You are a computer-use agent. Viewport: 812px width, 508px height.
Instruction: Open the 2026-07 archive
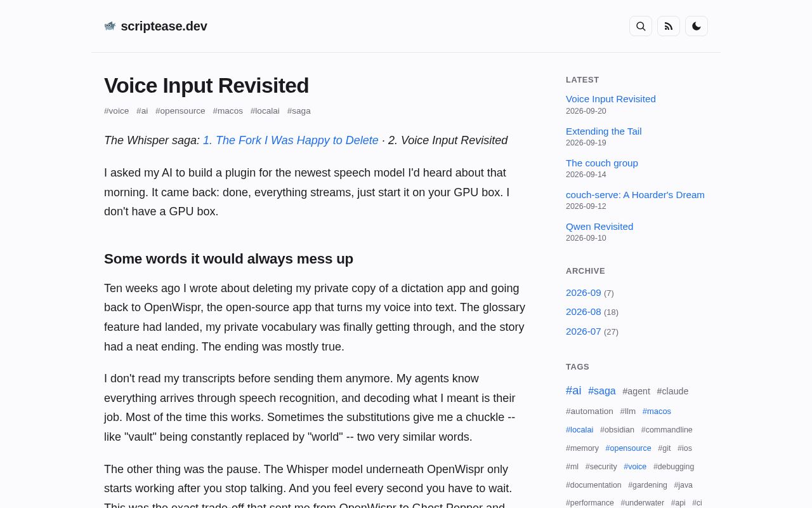pos(584,331)
